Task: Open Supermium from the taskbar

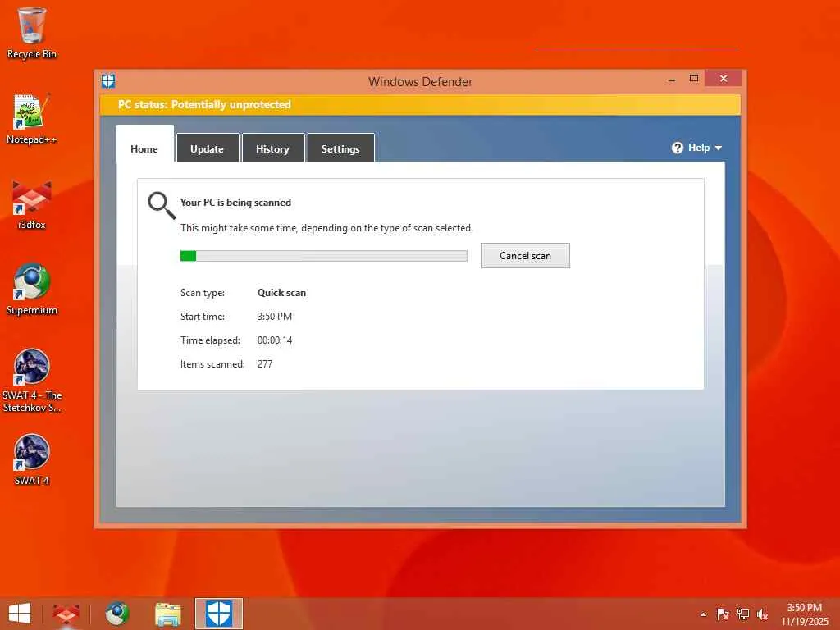Action: tap(116, 614)
